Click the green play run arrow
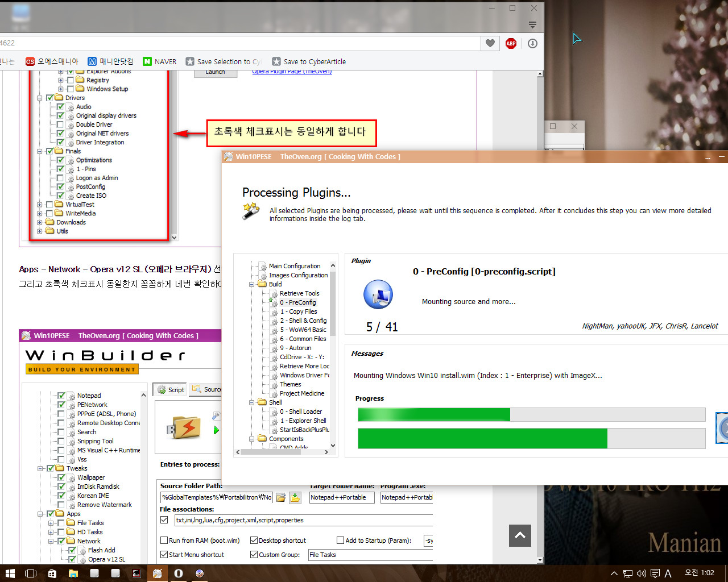 [x=216, y=430]
